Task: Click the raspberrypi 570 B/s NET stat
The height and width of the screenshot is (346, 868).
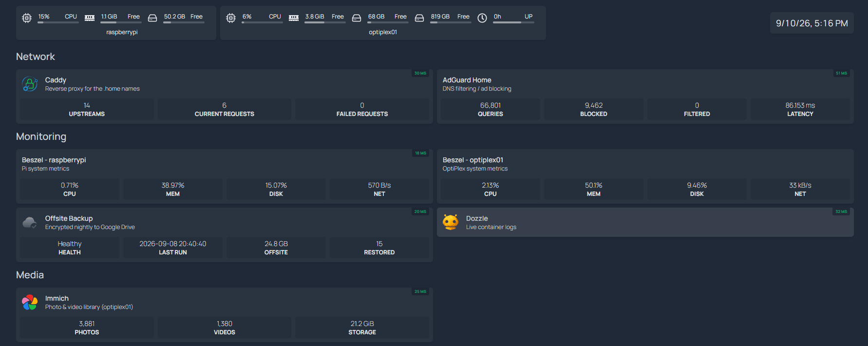Action: (379, 189)
